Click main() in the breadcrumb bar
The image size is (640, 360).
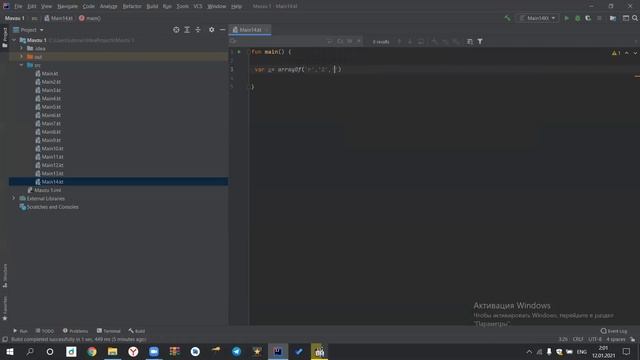90,18
